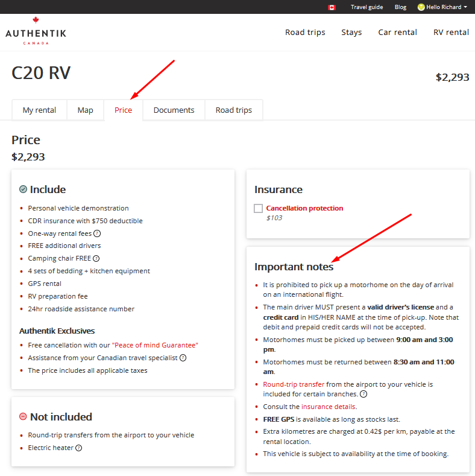Click the $2,293 price at top right
Image resolution: width=475 pixels, height=476 pixels.
click(x=452, y=77)
